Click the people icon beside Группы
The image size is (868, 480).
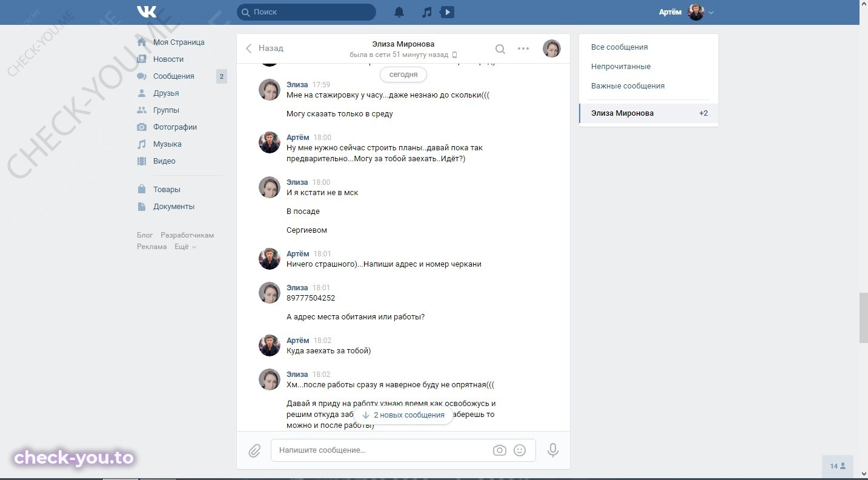click(142, 110)
